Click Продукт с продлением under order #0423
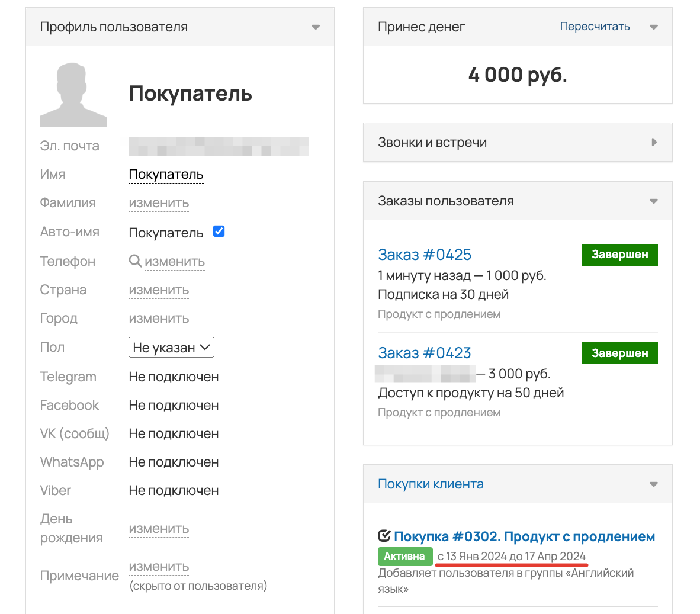The width and height of the screenshot is (700, 614). pyautogui.click(x=439, y=412)
